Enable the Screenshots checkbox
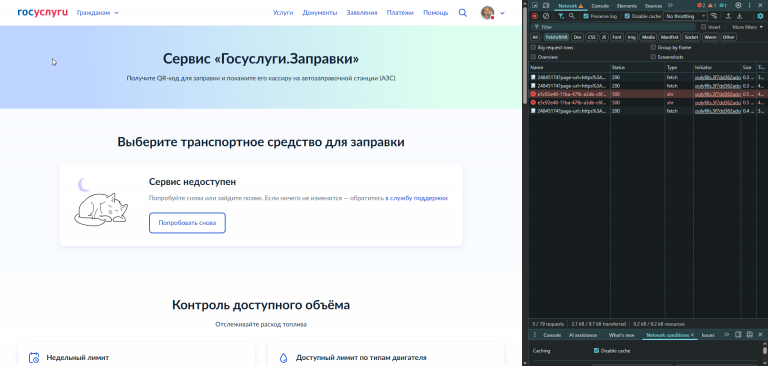This screenshot has width=768, height=366. (653, 57)
